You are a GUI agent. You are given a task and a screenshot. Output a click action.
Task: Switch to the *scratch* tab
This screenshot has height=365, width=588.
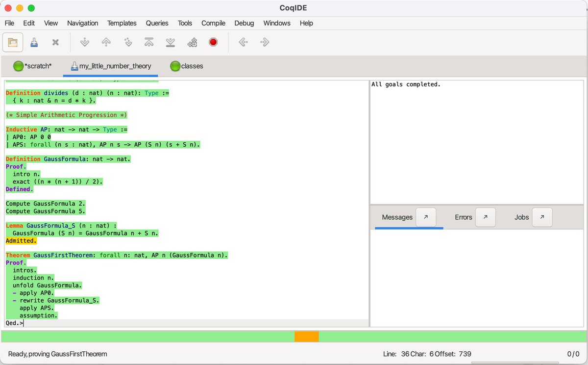pos(32,66)
